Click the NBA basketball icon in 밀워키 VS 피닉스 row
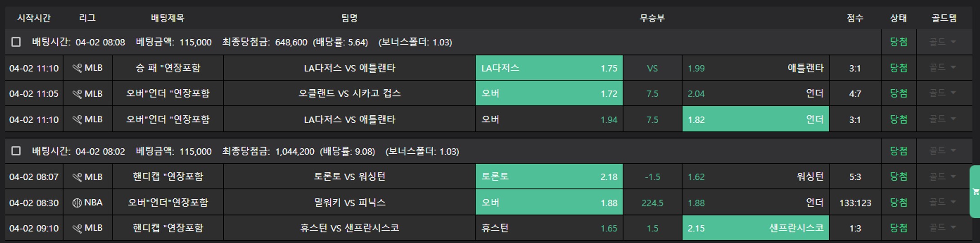Viewport: 980px width, 243px height. 77,203
